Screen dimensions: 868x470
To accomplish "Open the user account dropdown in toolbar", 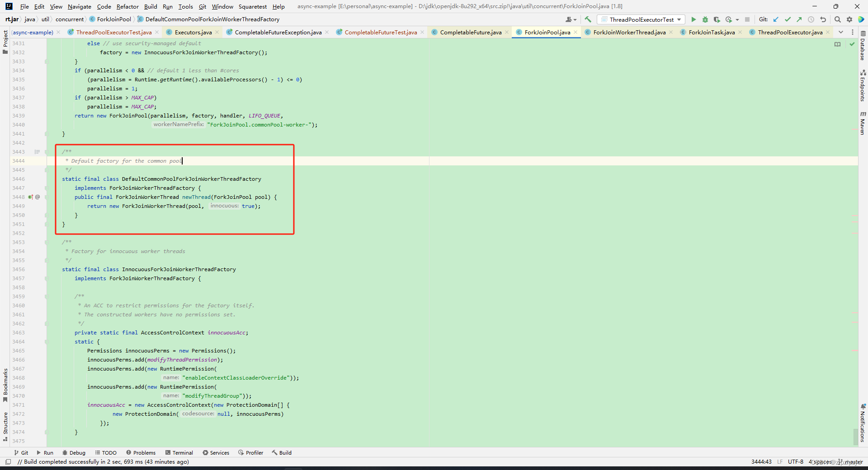I will click(571, 19).
